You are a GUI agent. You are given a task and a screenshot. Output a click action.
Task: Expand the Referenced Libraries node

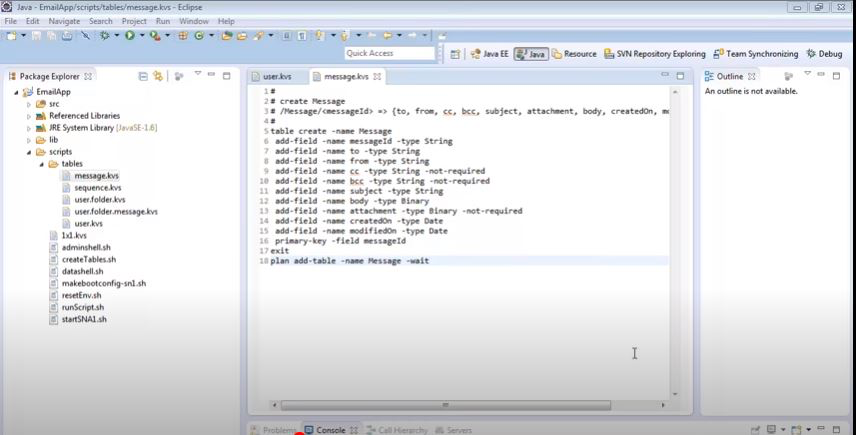(x=29, y=116)
